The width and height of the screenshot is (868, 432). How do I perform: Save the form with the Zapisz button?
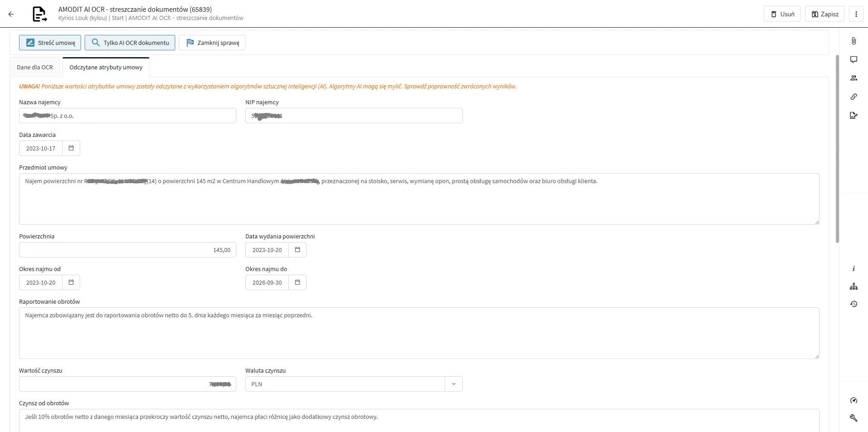point(825,14)
